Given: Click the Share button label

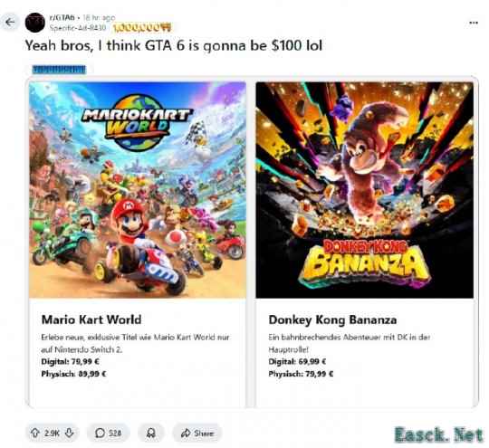Looking at the screenshot, I should 204,433.
